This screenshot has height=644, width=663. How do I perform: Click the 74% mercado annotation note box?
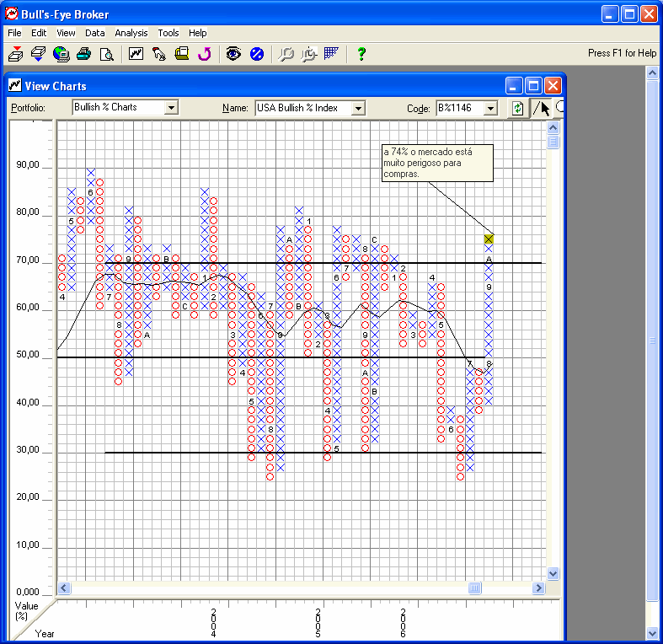click(436, 163)
